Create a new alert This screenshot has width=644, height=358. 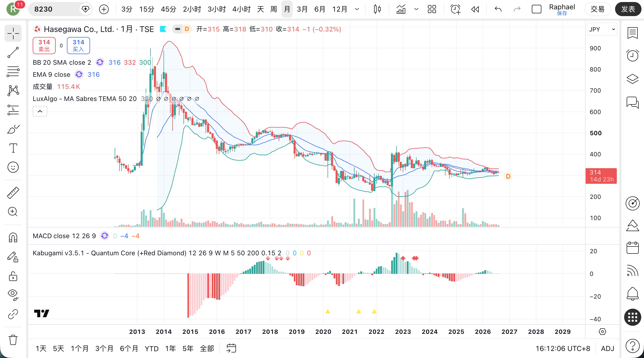point(455,9)
